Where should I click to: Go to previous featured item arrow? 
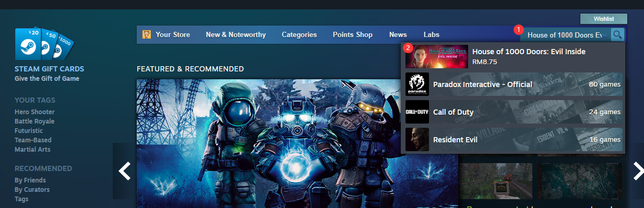click(124, 170)
